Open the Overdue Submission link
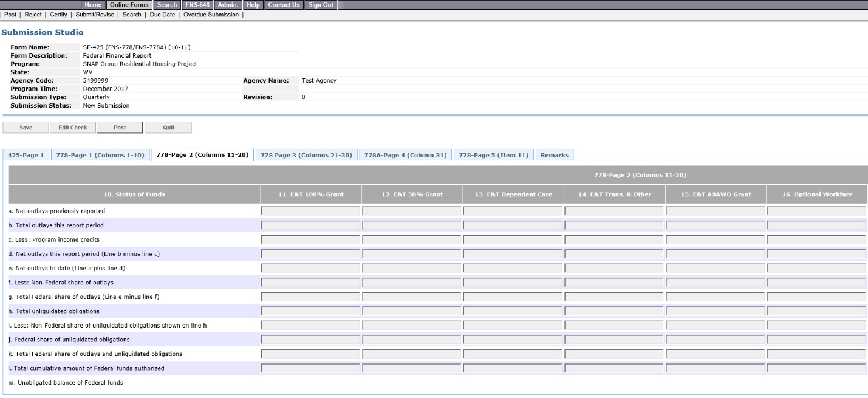868x398 pixels. click(x=211, y=15)
